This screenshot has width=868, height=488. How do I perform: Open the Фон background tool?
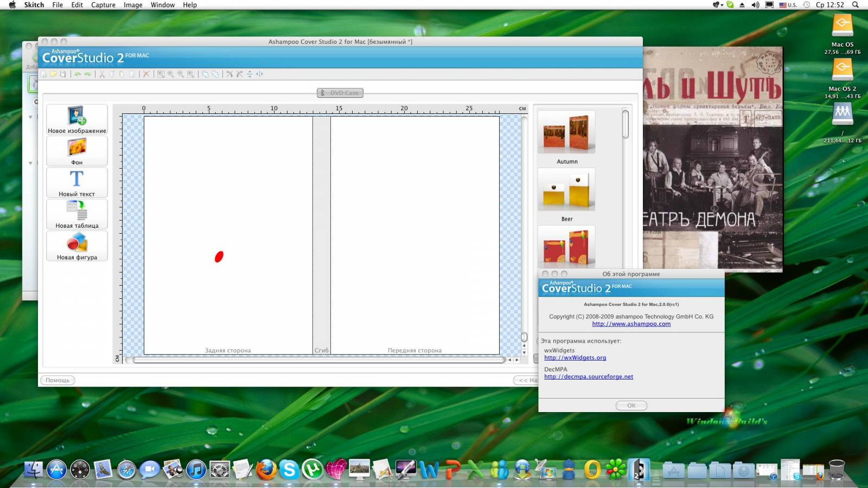tap(77, 151)
